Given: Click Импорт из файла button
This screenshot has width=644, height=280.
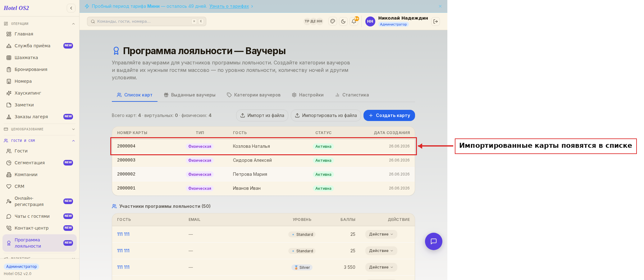Looking at the screenshot, I should click(262, 115).
